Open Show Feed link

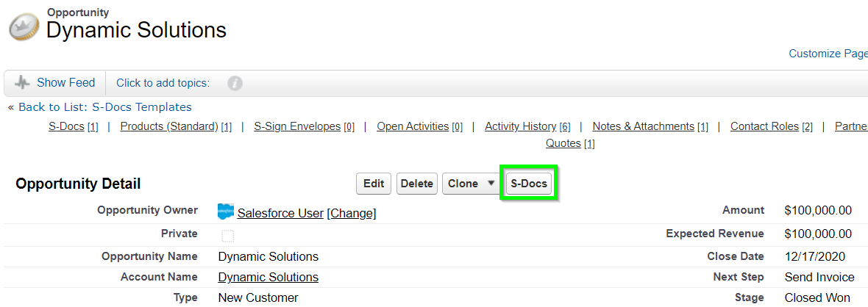tap(66, 83)
